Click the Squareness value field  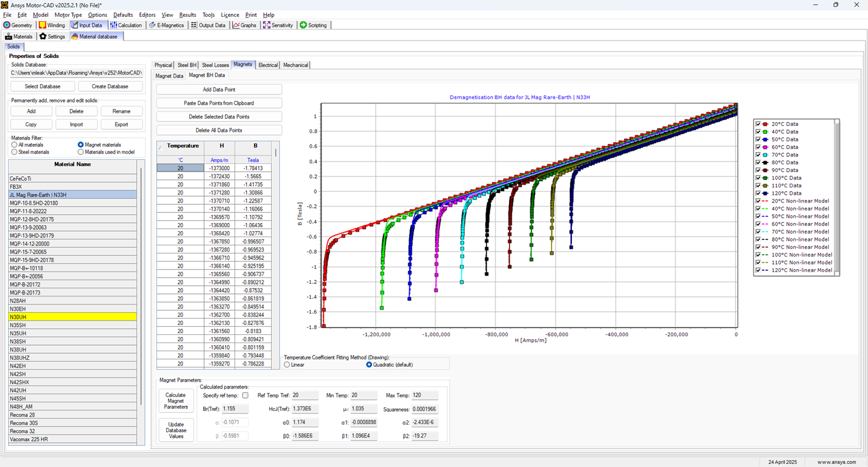pos(425,409)
